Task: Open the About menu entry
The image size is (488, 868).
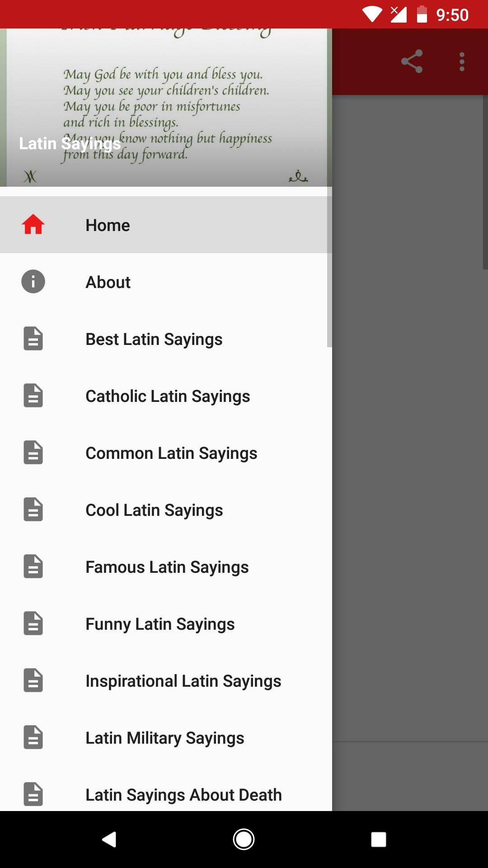Action: (x=166, y=282)
